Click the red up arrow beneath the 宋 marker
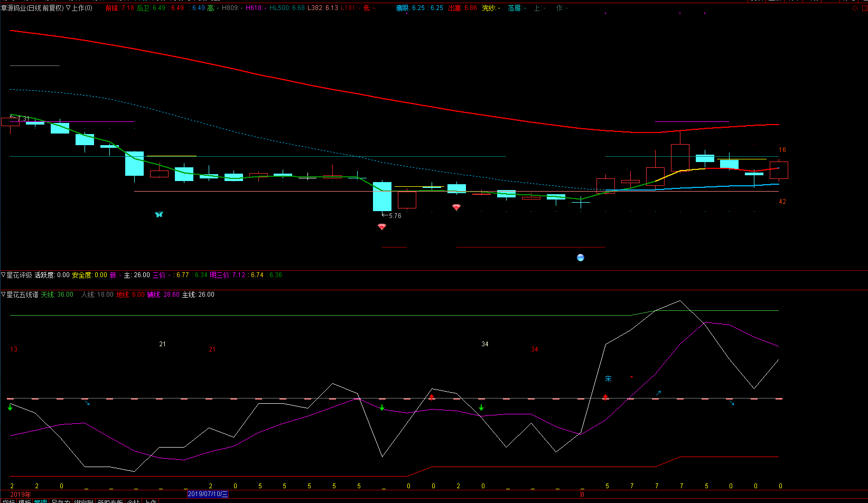 tap(605, 396)
